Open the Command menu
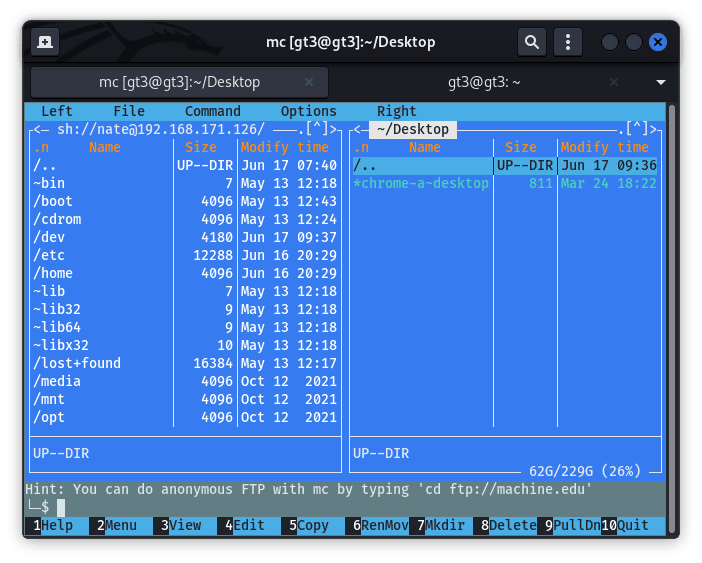Screen dimensions: 702x563 point(212,111)
